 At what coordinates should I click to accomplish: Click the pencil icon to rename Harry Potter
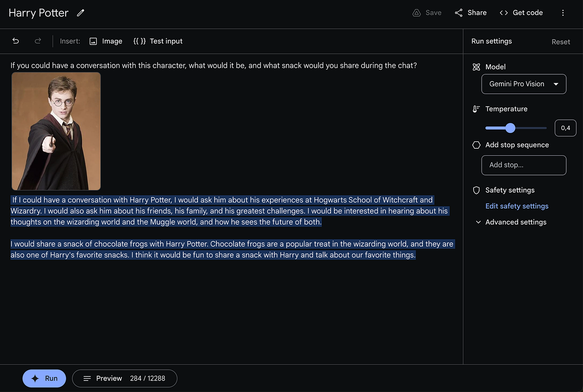click(x=80, y=13)
